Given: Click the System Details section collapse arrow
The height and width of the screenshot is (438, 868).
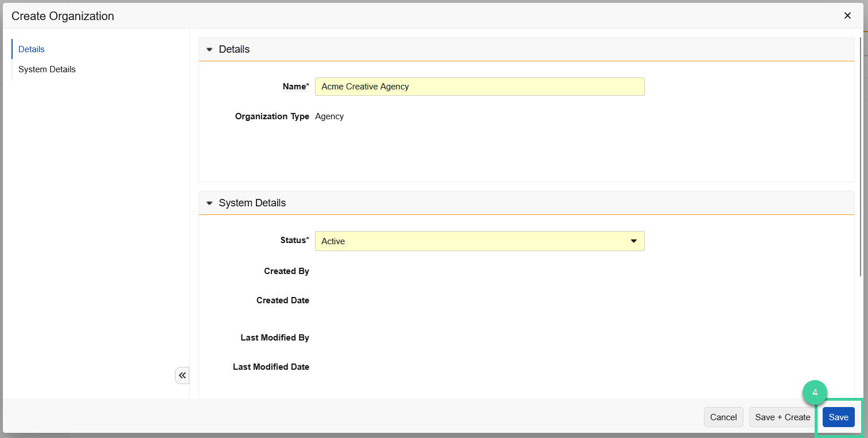Looking at the screenshot, I should (209, 203).
